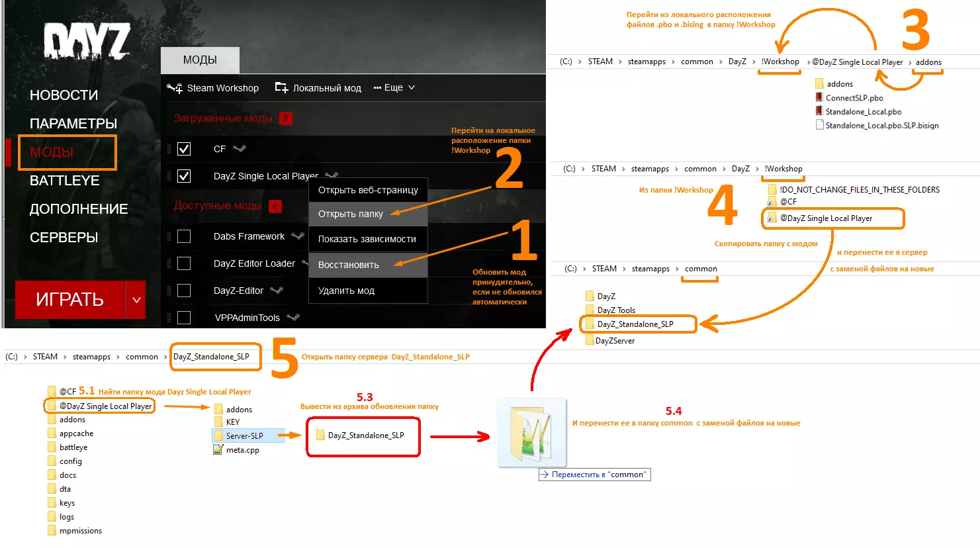The width and height of the screenshot is (980, 548).
Task: Select the Standalone_Local.pbo.SLP.bisign file icon
Action: click(820, 125)
